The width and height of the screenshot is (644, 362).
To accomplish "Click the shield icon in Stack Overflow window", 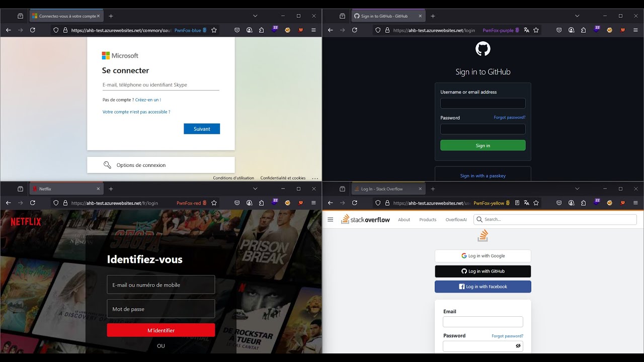I will pyautogui.click(x=378, y=203).
